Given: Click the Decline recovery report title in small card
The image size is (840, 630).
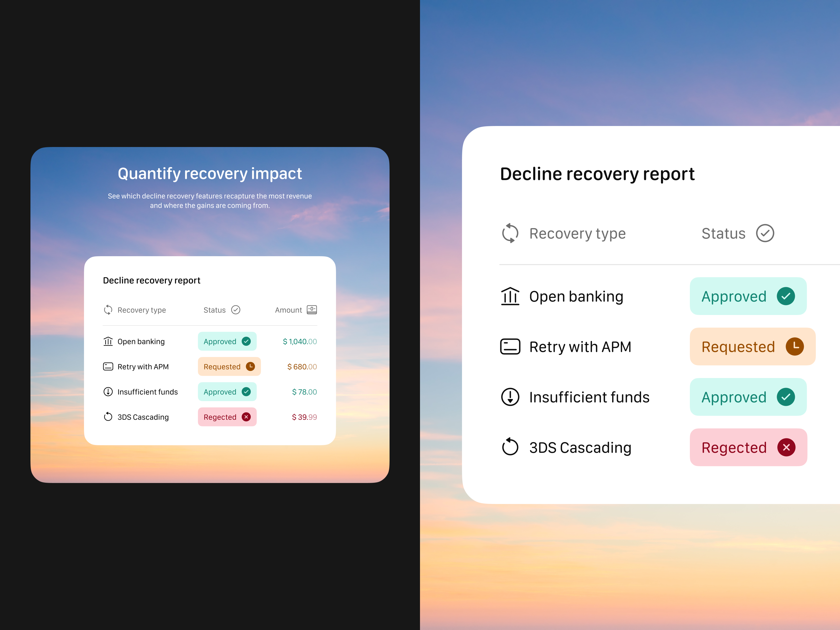Looking at the screenshot, I should tap(151, 280).
